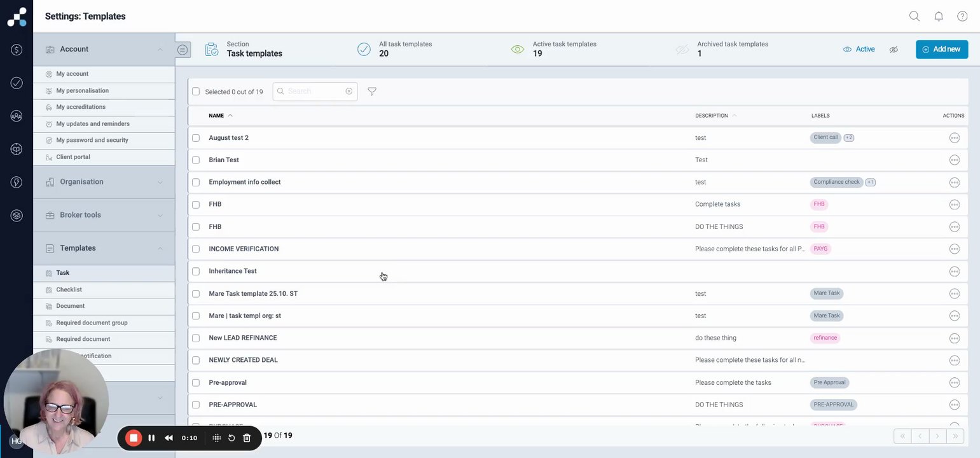Open actions menu for August test 2

(x=954, y=138)
